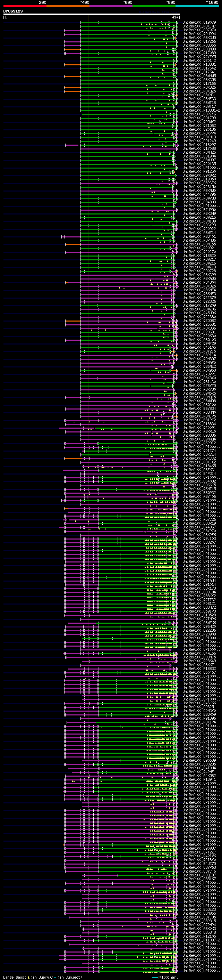
Task: Select subject label UniRef100_A8XGH9
Action: (x=199, y=213)
